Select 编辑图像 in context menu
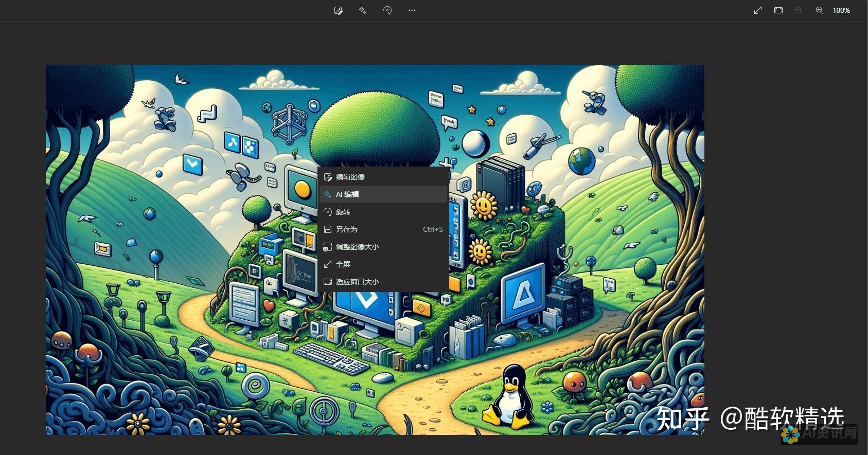This screenshot has width=868, height=455. coord(383,177)
